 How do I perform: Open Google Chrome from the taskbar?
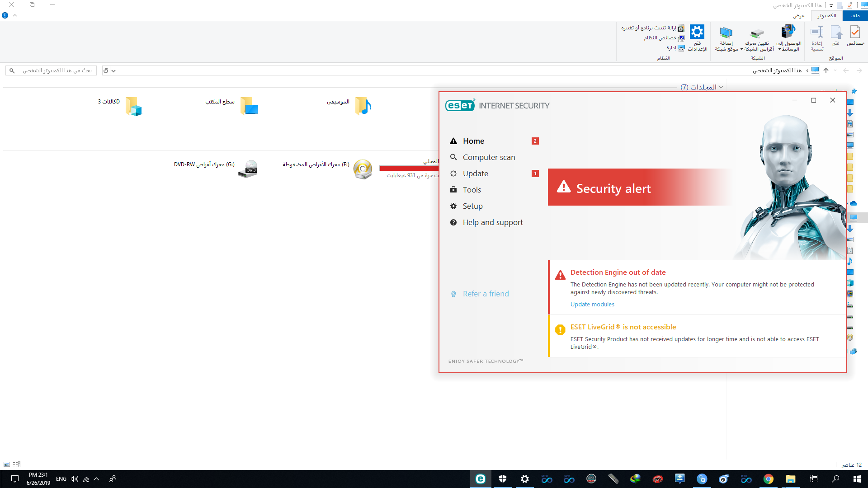[769, 479]
